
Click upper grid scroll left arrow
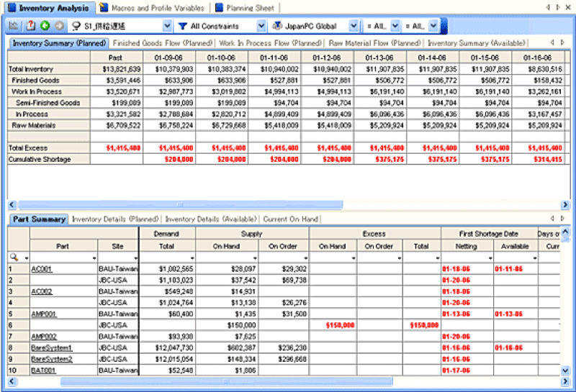12,204
